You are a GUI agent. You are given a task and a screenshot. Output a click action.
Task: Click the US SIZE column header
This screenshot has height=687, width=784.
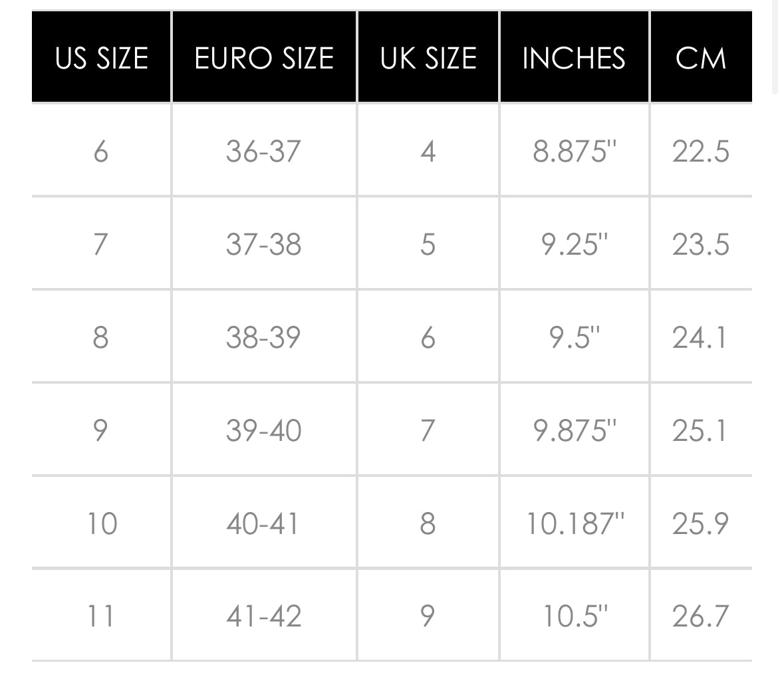(x=102, y=58)
